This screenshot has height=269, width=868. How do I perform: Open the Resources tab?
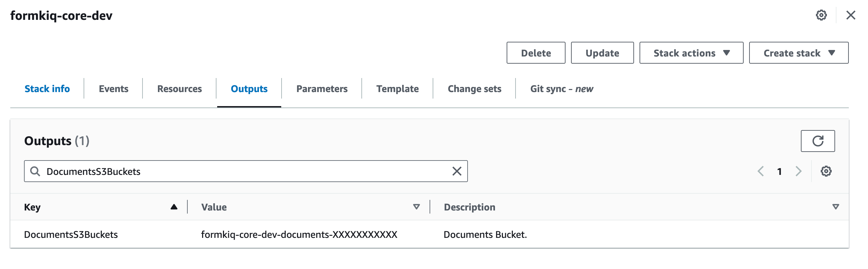[179, 89]
